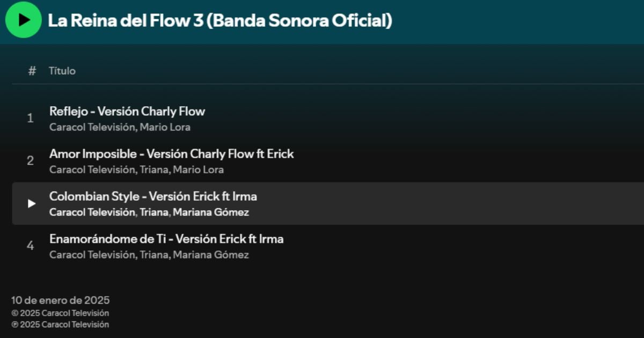Click the Título column header

coord(62,71)
